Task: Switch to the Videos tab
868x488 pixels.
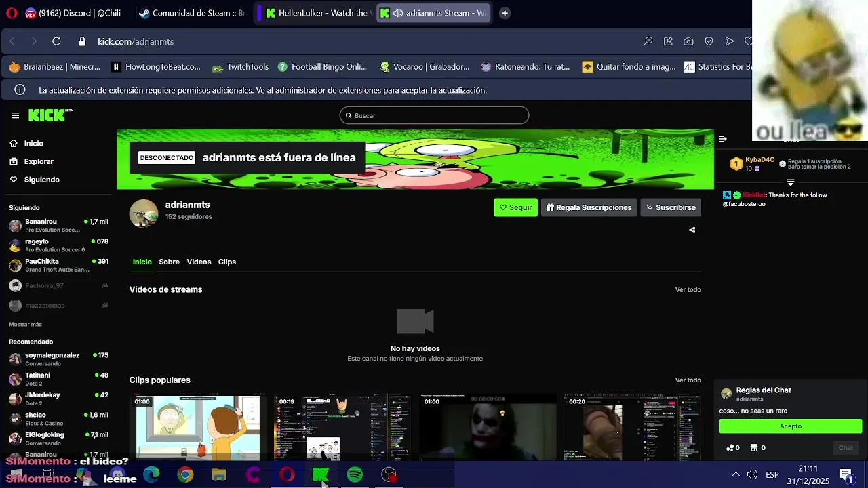Action: pos(199,262)
